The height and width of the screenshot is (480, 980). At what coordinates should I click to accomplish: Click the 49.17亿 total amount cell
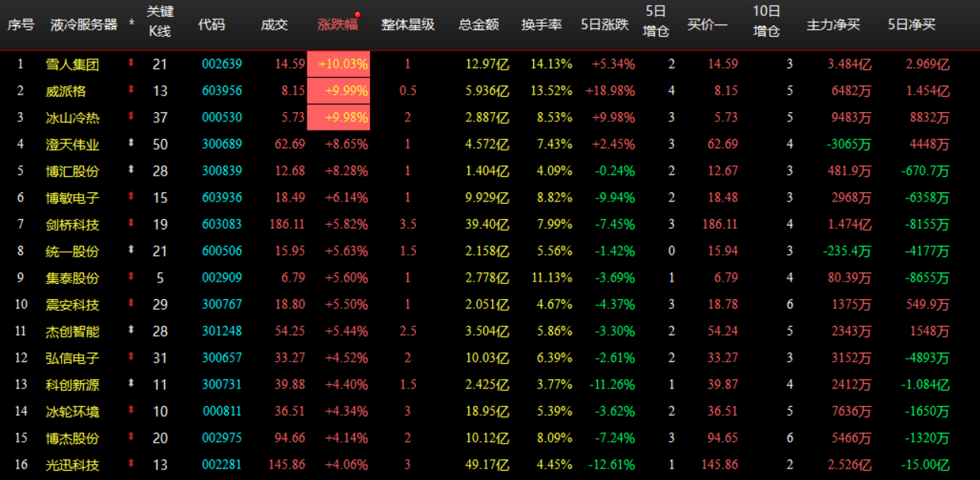coord(488,464)
